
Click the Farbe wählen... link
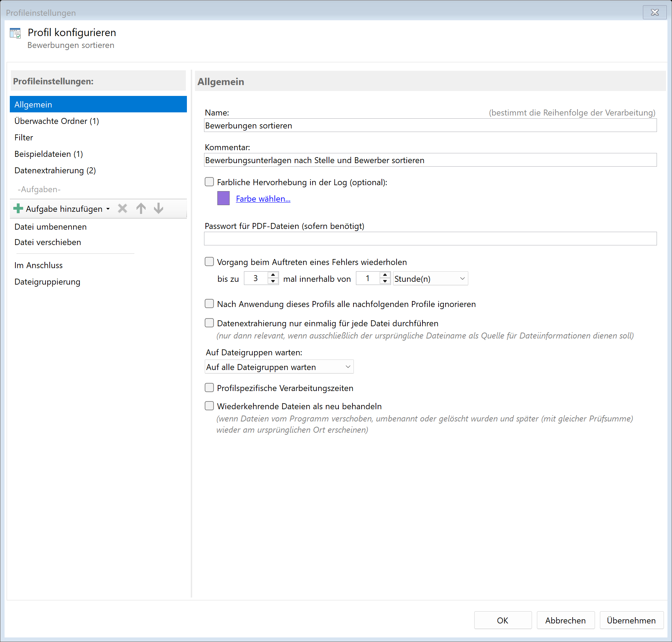[x=263, y=199]
